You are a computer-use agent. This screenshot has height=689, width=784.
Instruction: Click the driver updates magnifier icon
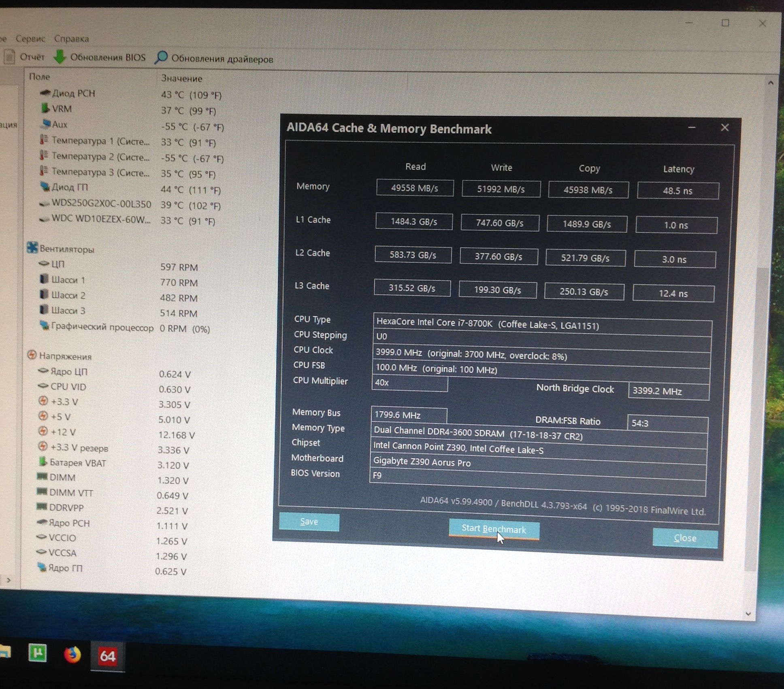tap(161, 57)
